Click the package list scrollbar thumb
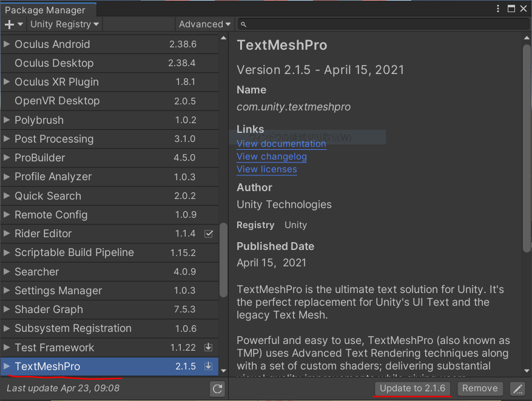The image size is (532, 401). tap(223, 260)
